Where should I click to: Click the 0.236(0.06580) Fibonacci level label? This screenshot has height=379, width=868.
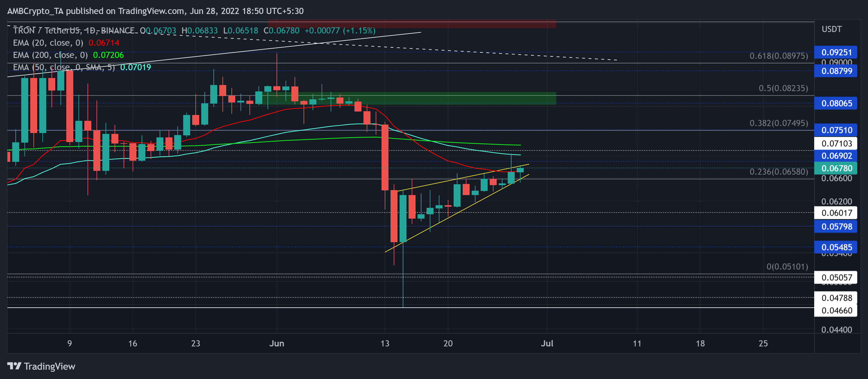779,172
